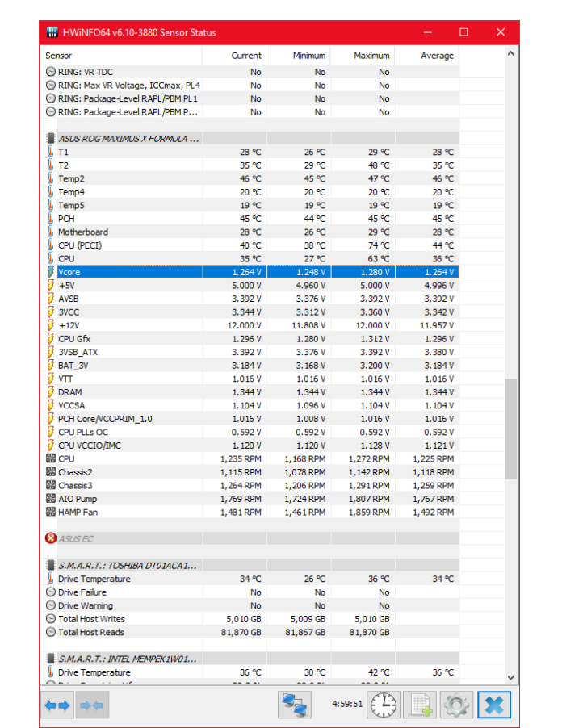Click the thermometer icon beside T1
The width and height of the screenshot is (562, 728).
pos(51,152)
